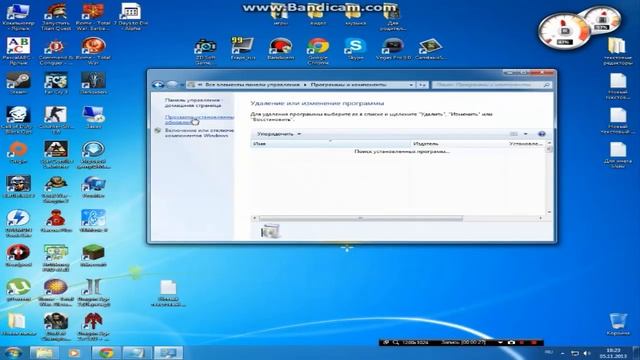Viewport: 640px width, 360px height.
Task: Launch the Call of Duty Black Ops shortcut
Action: (x=18, y=120)
